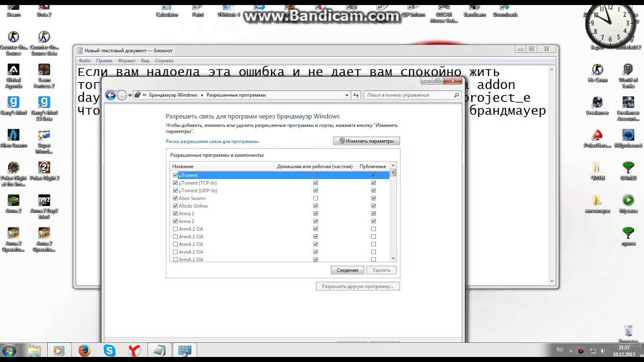
Task: Switch to Control Panel taskbar button
Action: coord(185,350)
